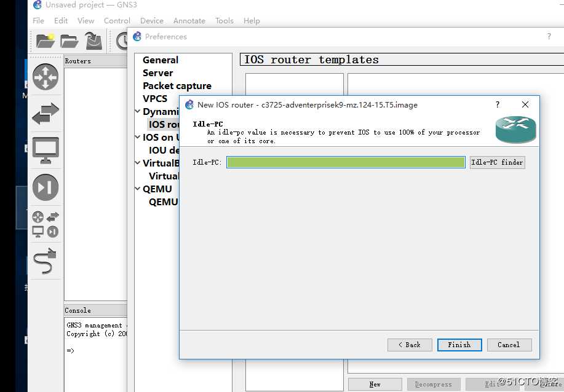
Task: Click the Save project toolbar icon
Action: coord(93,41)
